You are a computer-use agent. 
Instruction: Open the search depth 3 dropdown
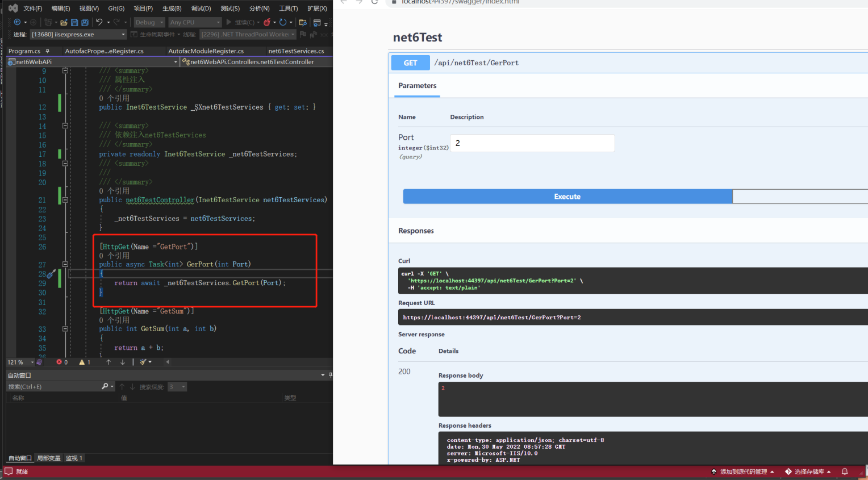(x=177, y=387)
